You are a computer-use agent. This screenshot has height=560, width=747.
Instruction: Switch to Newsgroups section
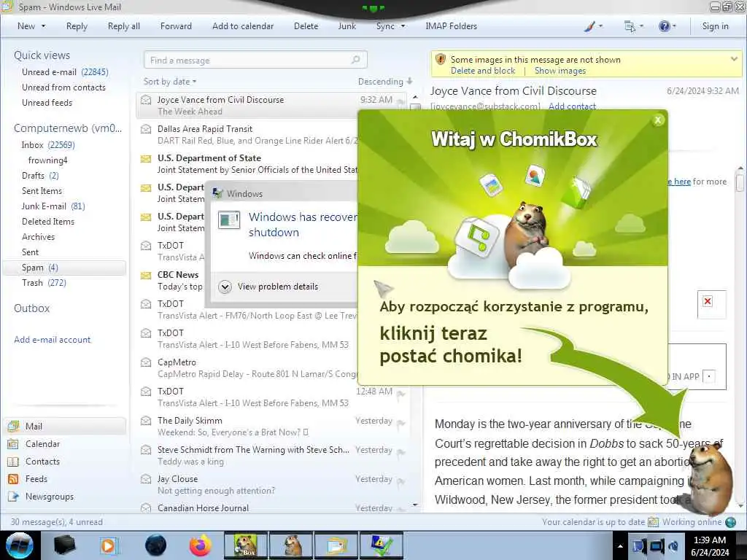(x=50, y=497)
